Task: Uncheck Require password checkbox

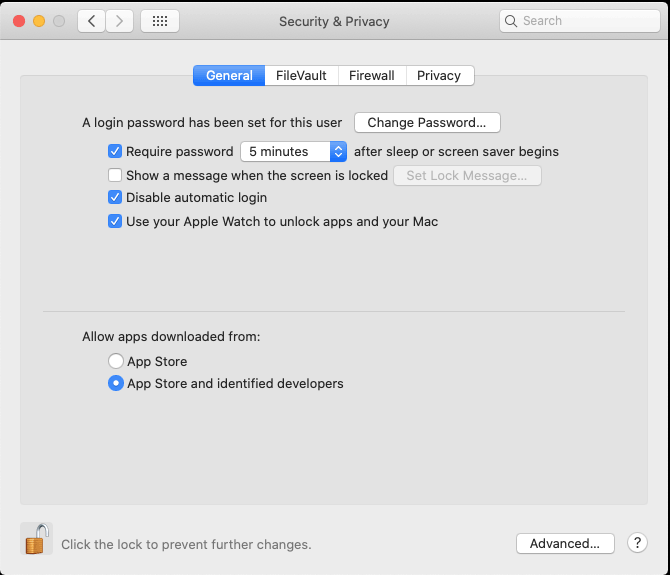Action: (x=115, y=152)
